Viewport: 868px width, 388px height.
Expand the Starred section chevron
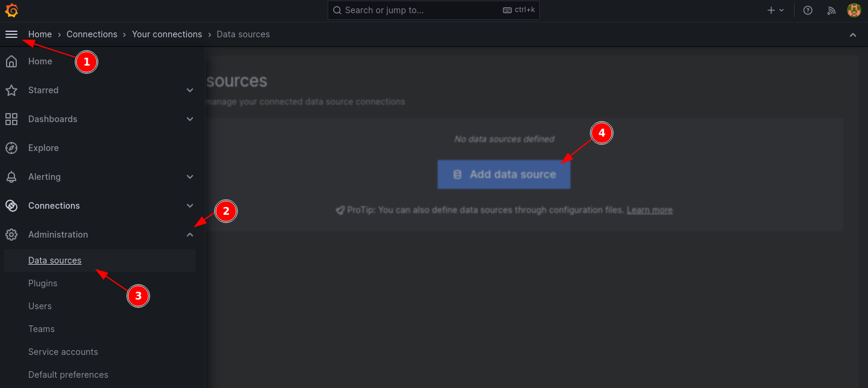[190, 90]
